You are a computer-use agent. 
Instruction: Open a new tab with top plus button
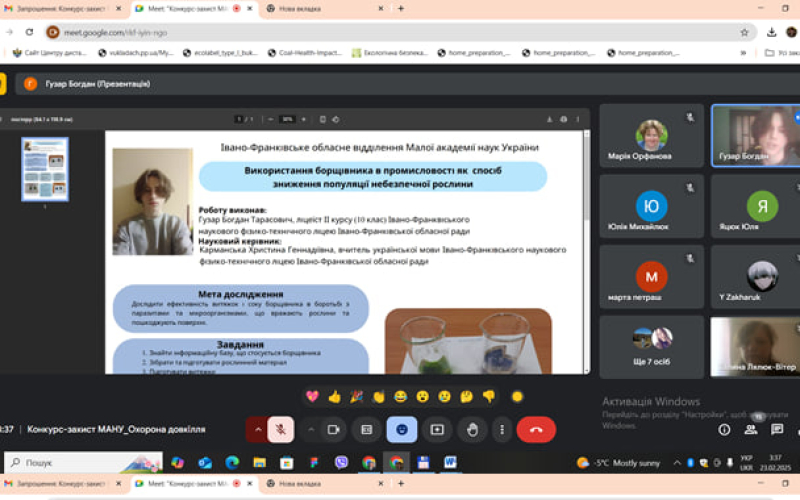[x=401, y=9]
